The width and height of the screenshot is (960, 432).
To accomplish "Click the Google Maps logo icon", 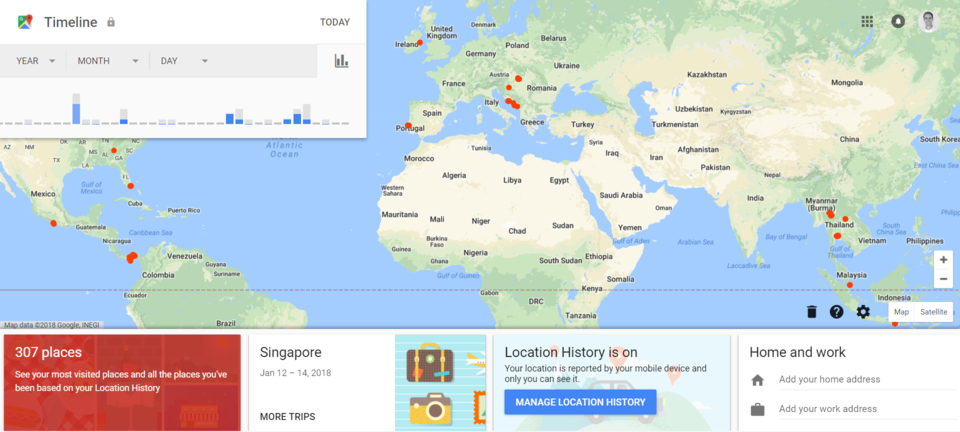I will tap(25, 22).
